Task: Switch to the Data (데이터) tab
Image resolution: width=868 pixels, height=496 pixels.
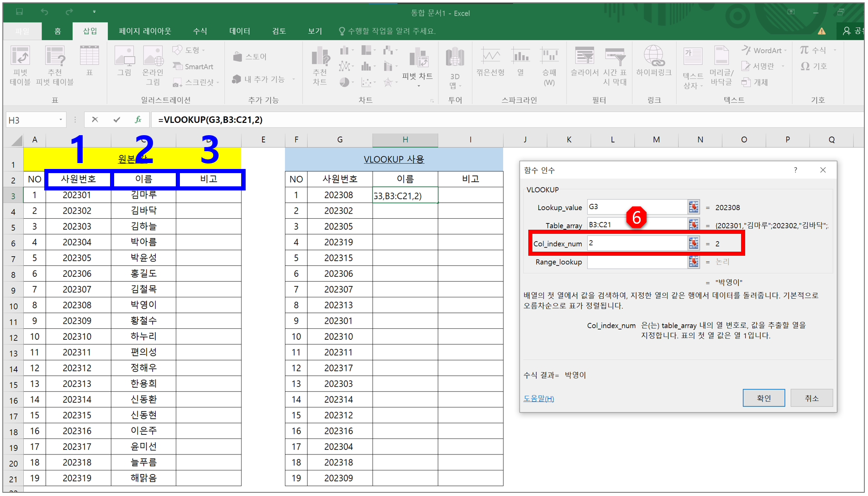Action: pos(240,31)
